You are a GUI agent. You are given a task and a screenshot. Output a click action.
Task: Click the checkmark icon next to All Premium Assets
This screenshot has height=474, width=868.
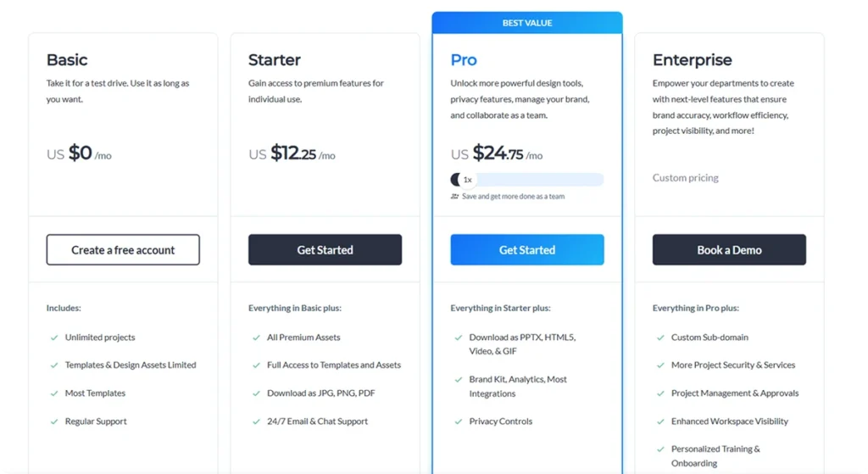[x=256, y=337]
